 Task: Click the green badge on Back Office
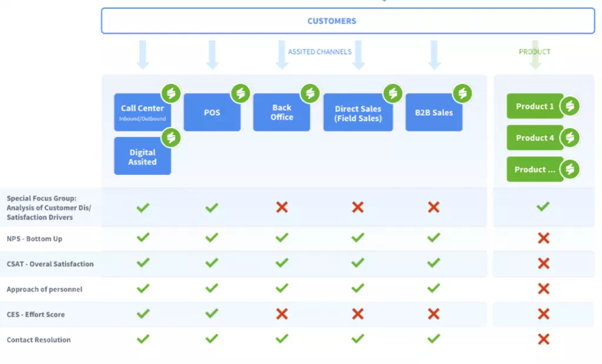(310, 93)
